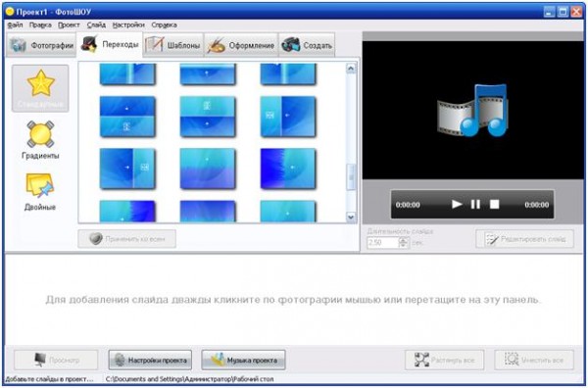Click the ФотоШОУ title bar app icon
The image size is (588, 388).
point(9,12)
